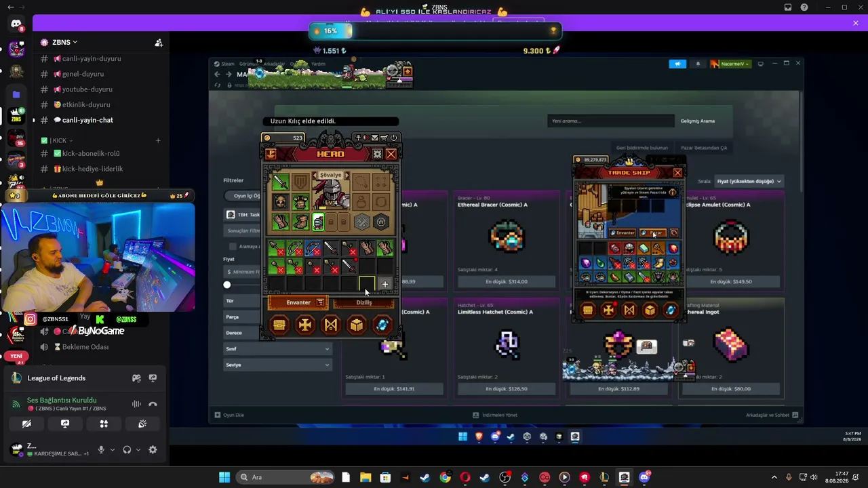Viewport: 868px width, 488px height.
Task: Open chest icon in HERO bottom bar
Action: point(279,325)
